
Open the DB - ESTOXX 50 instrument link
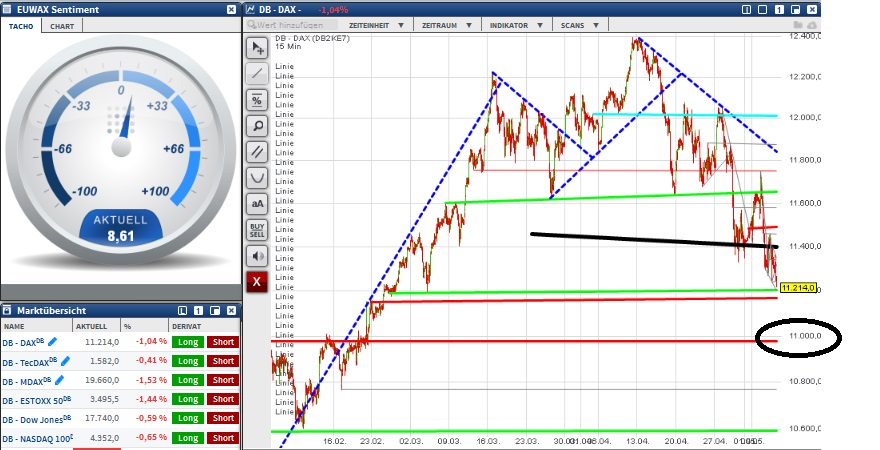coord(36,400)
